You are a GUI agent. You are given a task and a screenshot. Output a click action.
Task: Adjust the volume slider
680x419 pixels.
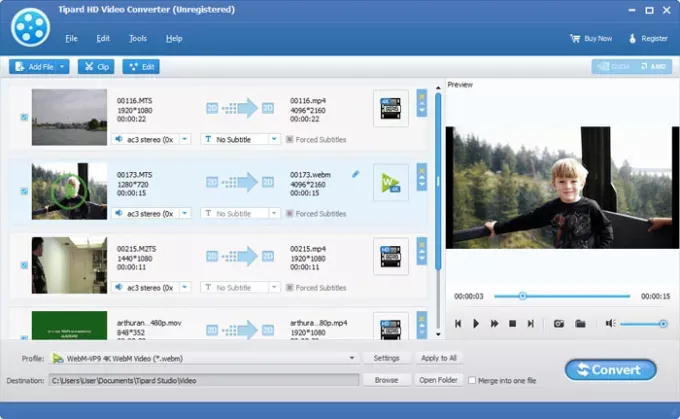tap(644, 324)
